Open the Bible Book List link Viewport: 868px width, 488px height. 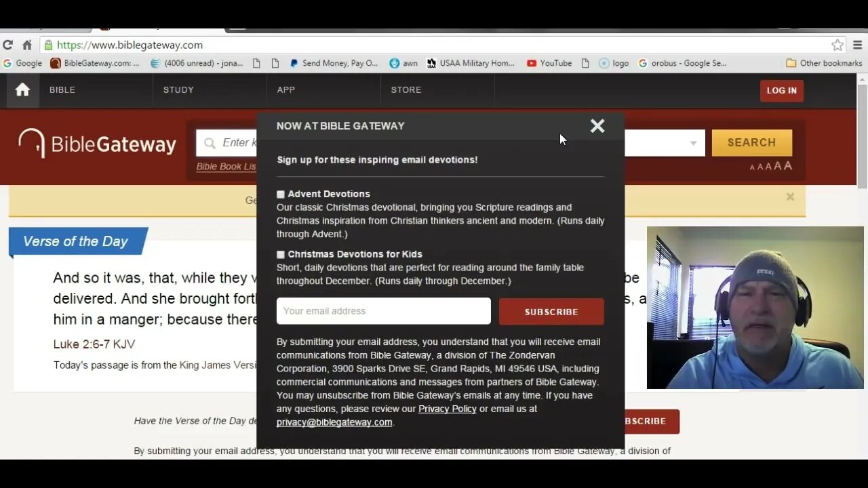pos(226,167)
